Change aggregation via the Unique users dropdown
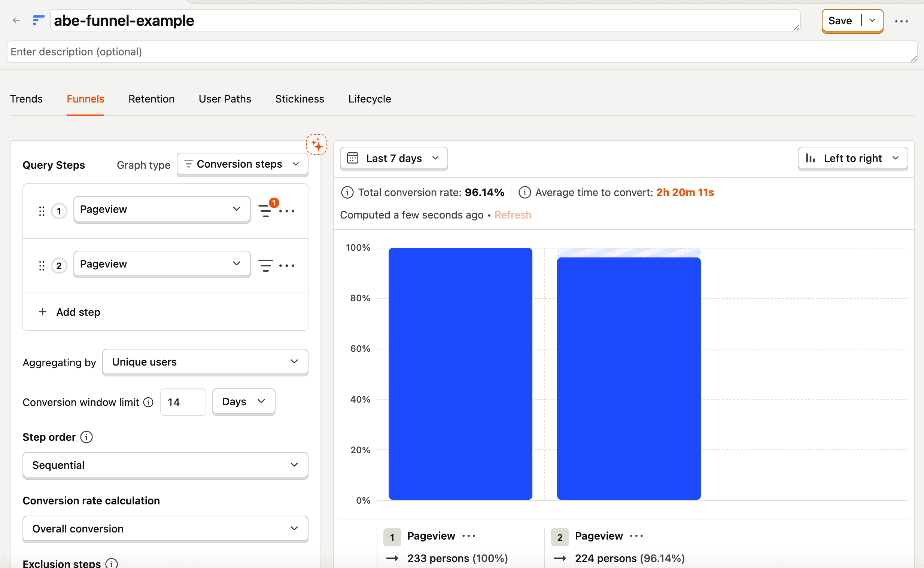 pyautogui.click(x=205, y=362)
